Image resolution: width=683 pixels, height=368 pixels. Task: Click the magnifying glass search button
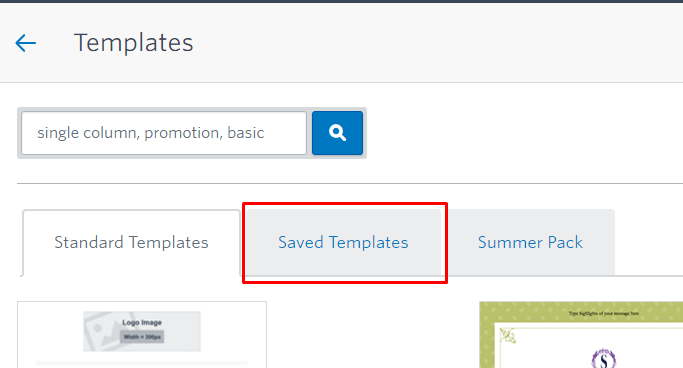tap(337, 133)
